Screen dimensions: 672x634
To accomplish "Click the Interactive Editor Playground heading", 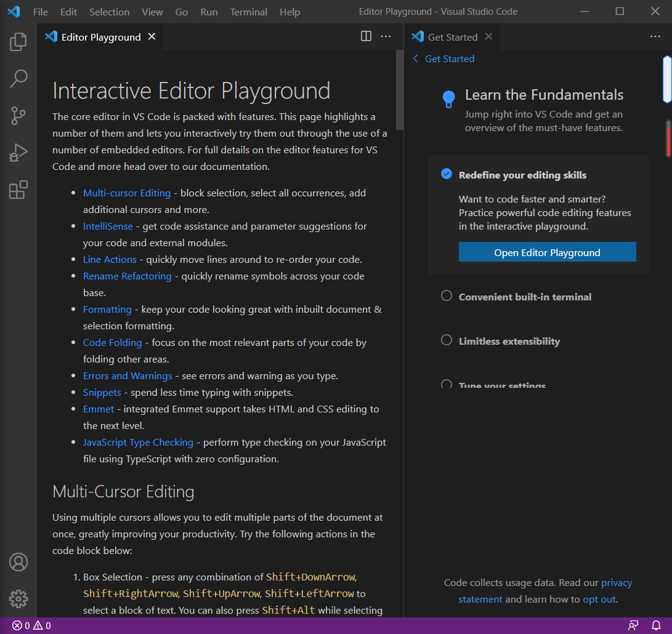I will 191,91.
